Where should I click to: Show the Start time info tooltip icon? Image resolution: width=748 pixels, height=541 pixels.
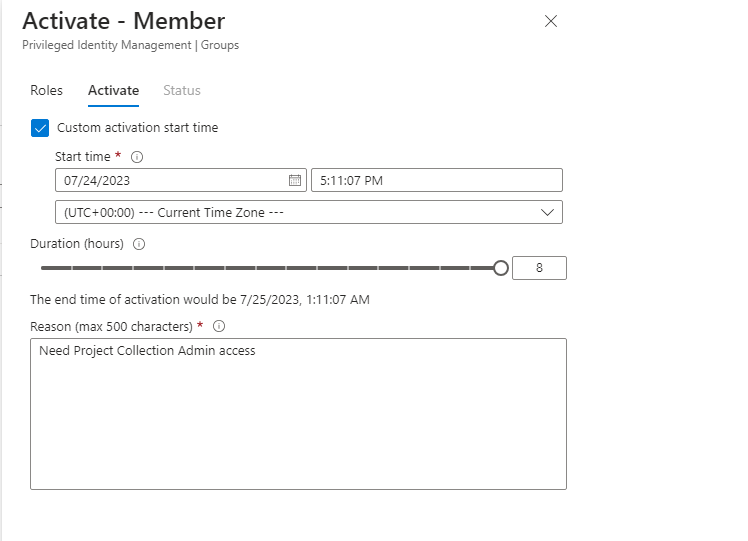[x=138, y=157]
